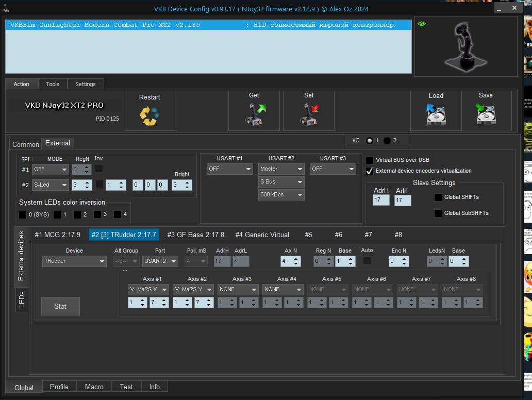
Task: Open Device dropdown showing TRudder
Action: coord(74,261)
